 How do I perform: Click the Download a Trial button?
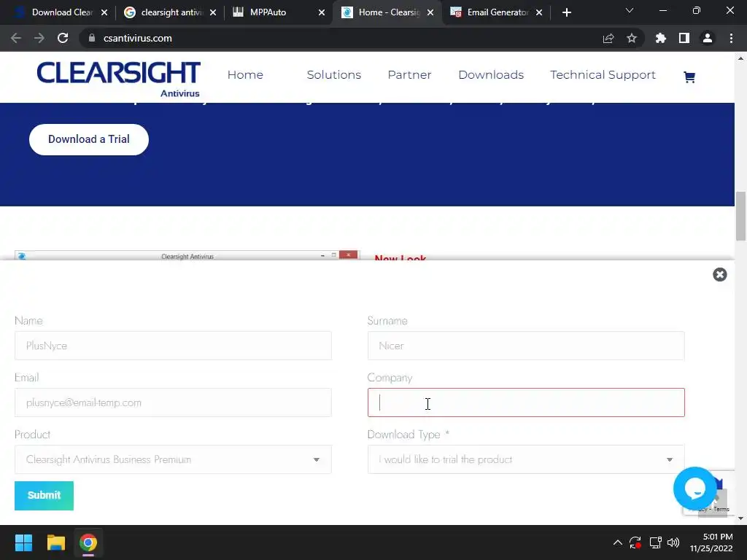88,139
